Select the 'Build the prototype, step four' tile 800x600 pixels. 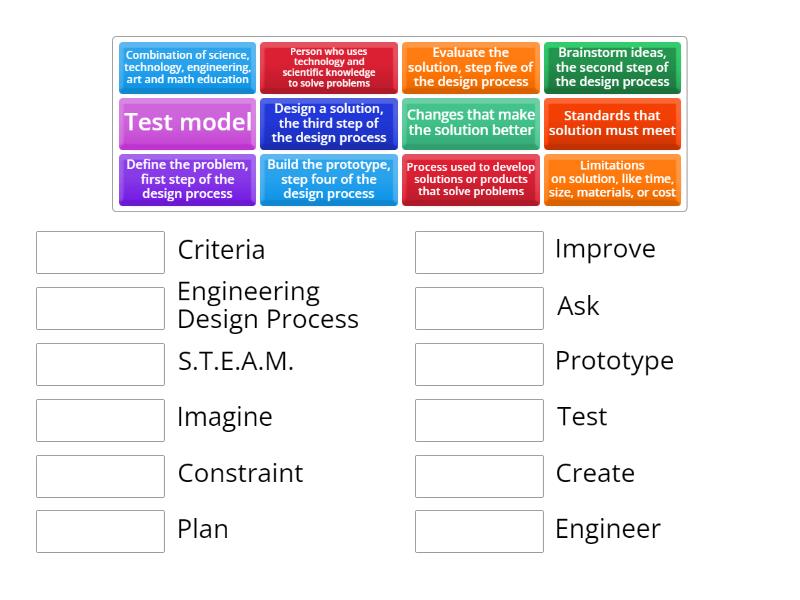click(x=329, y=179)
